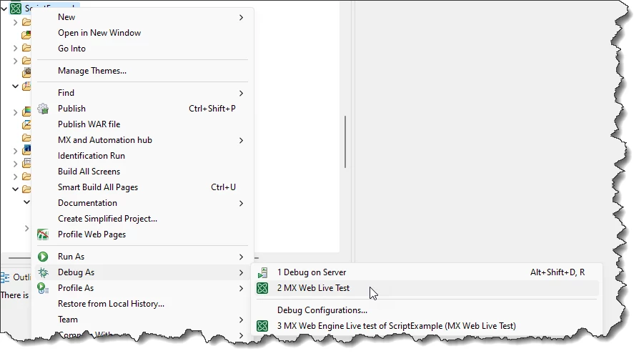Click the Alt+Shift+D, R shortcut label
Screen dimensions: 644x361
click(558, 272)
